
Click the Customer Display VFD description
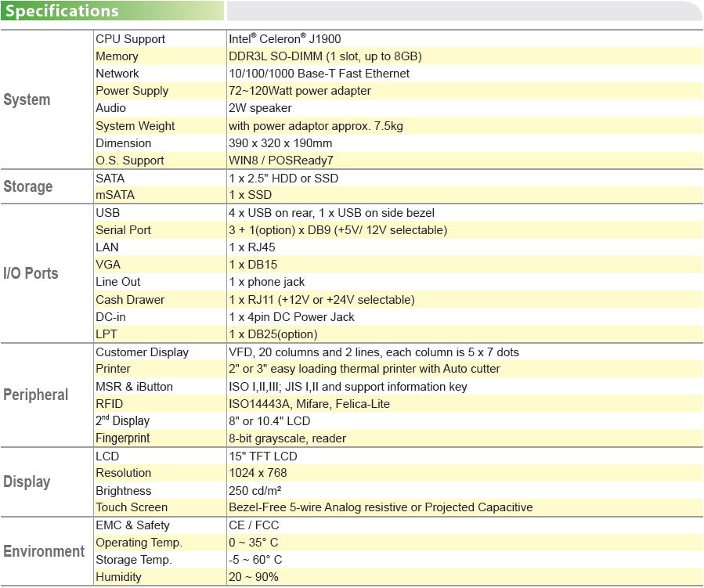pyautogui.click(x=374, y=352)
